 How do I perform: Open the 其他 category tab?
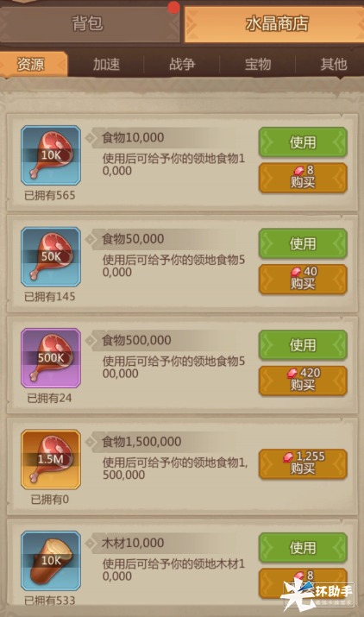coord(333,64)
